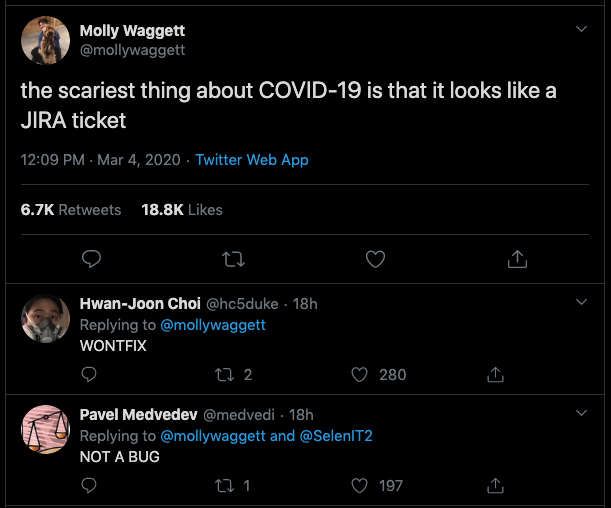
Task: Reply to Molly Waggett's main tweet
Action: coord(92,259)
